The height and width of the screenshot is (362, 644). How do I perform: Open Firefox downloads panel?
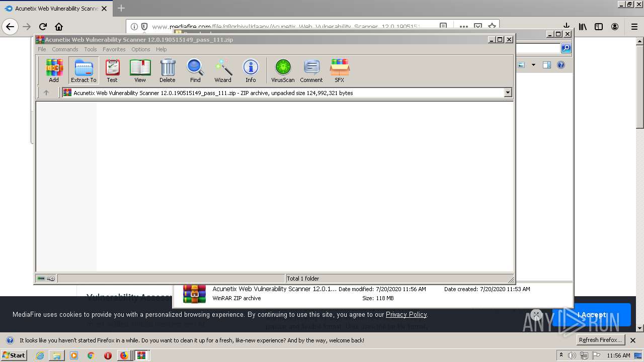(567, 27)
